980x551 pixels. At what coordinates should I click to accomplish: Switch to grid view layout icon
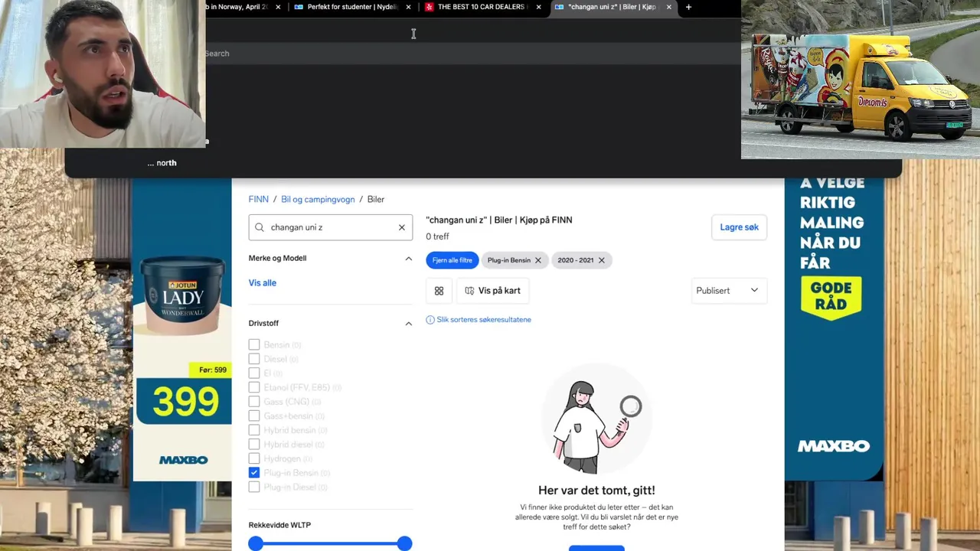[x=439, y=291]
